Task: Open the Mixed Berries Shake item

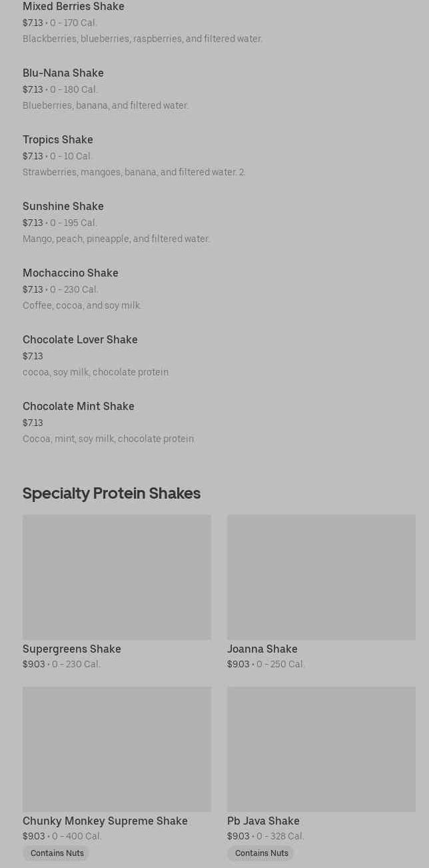Action: (73, 7)
